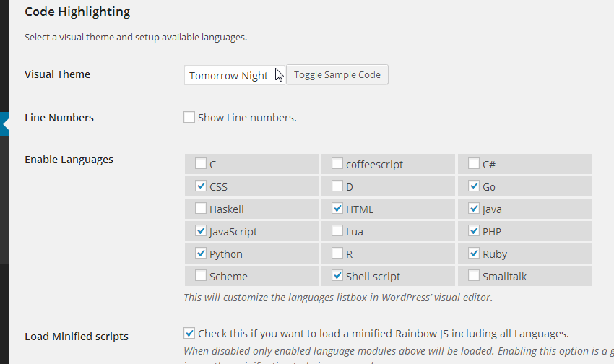Disable PHP language highlighting
Screen dimensions: 614x364
[x=474, y=231]
